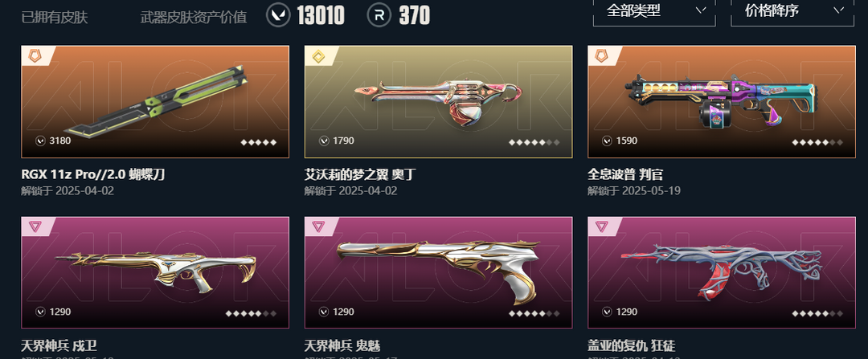This screenshot has width=868, height=359.
Task: Click the Radianite icon beside 370
Action: point(379,15)
